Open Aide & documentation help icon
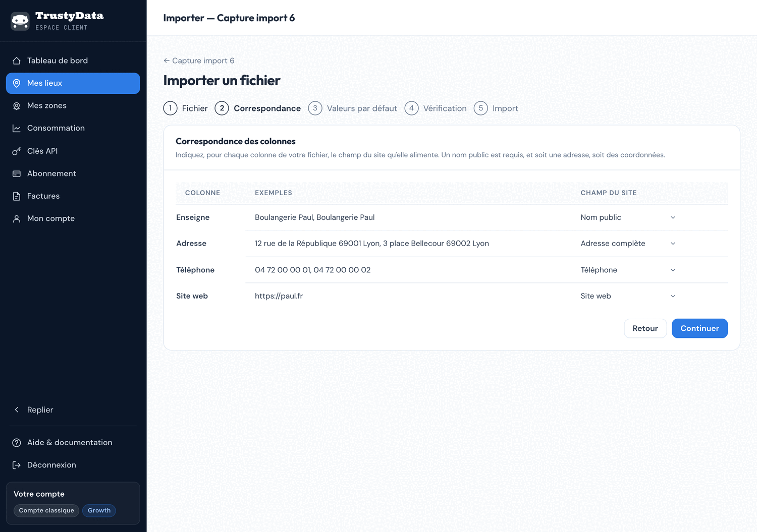The height and width of the screenshot is (532, 757). tap(17, 442)
